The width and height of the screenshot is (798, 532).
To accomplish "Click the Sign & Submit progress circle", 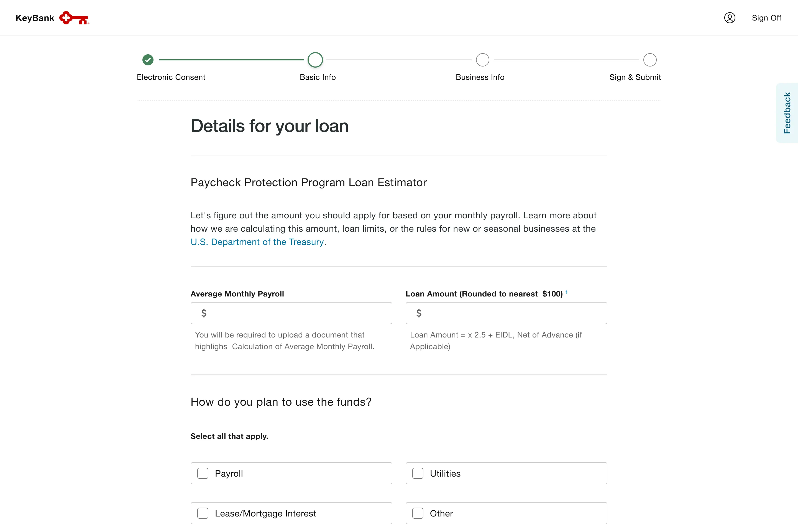I will click(650, 60).
